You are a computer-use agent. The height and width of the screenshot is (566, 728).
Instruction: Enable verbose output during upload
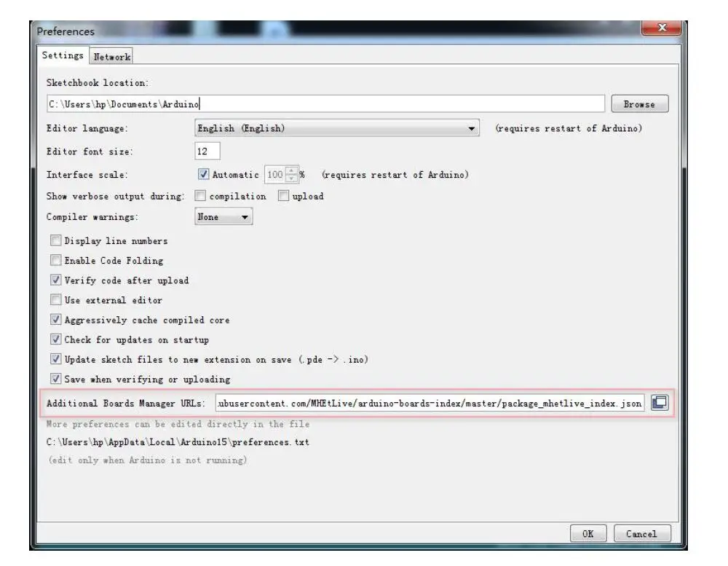coord(283,196)
